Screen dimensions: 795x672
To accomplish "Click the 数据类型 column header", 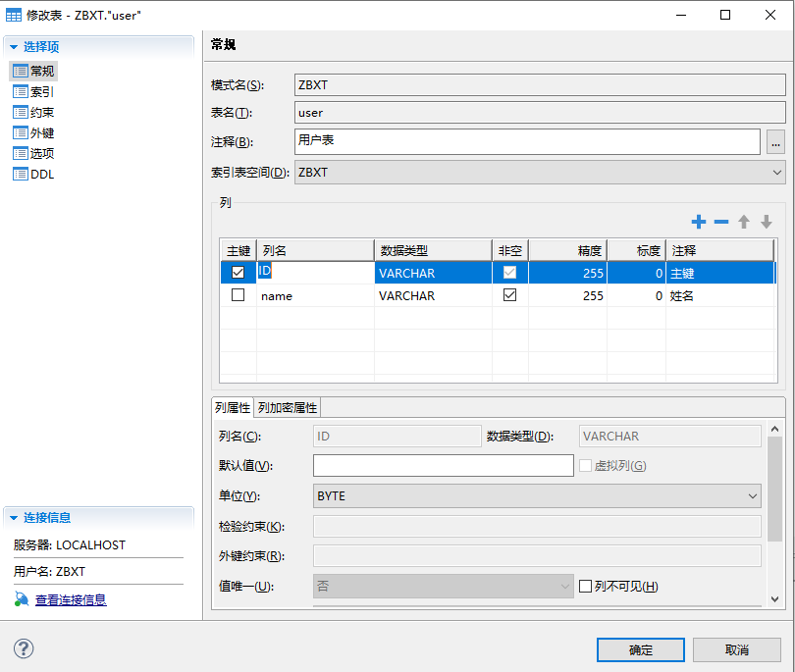I will (433, 250).
